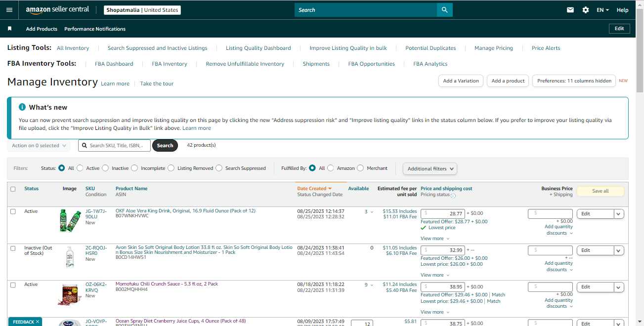The width and height of the screenshot is (644, 326).
Task: Click the search magnifier button in header
Action: click(x=444, y=10)
